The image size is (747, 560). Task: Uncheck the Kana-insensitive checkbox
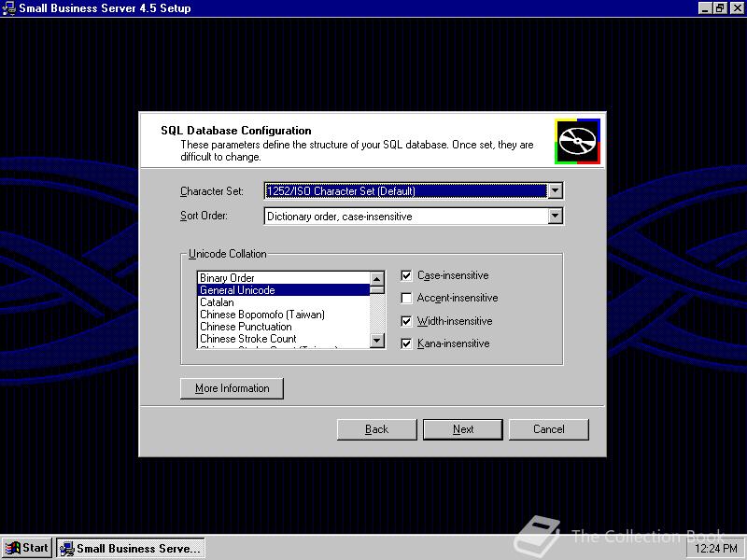tap(406, 343)
